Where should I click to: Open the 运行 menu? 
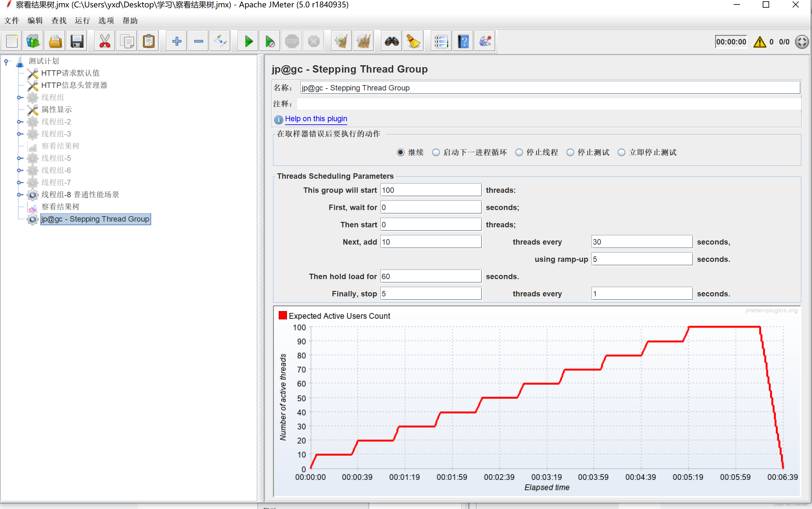[x=82, y=20]
